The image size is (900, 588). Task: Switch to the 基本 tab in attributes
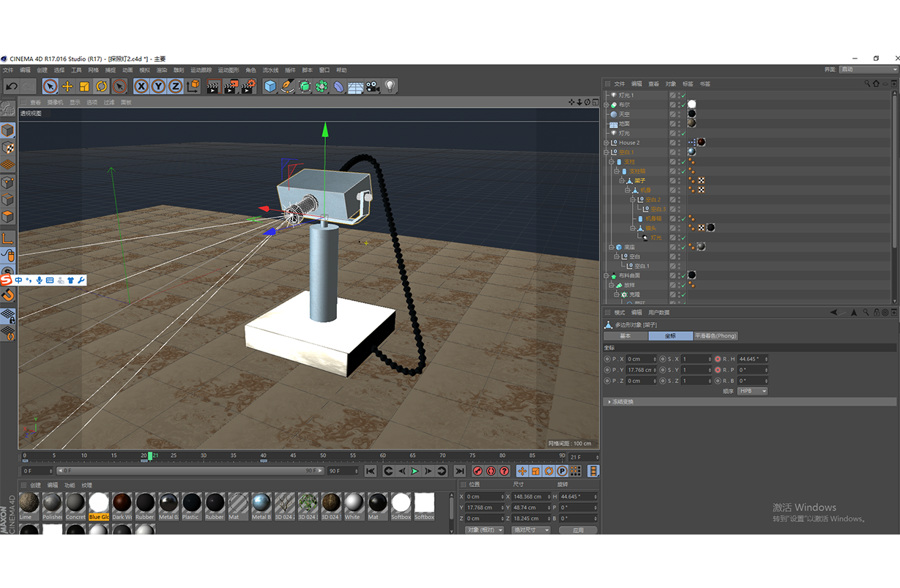pos(625,336)
